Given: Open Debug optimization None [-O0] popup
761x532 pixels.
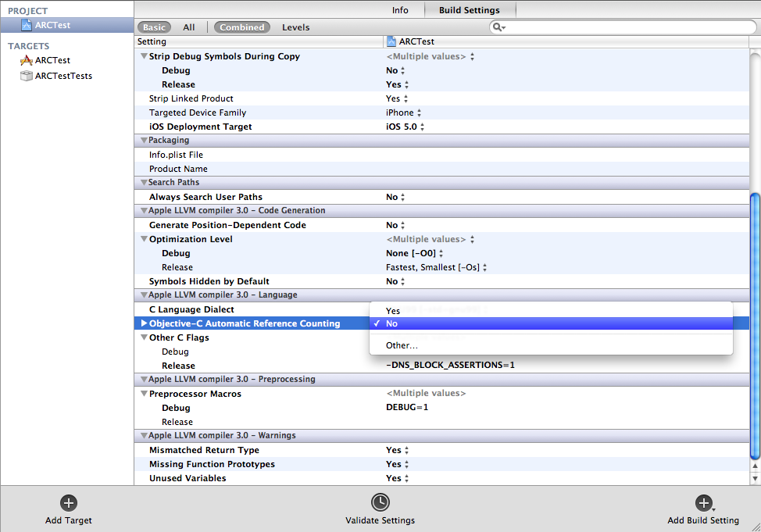Looking at the screenshot, I should coord(414,253).
